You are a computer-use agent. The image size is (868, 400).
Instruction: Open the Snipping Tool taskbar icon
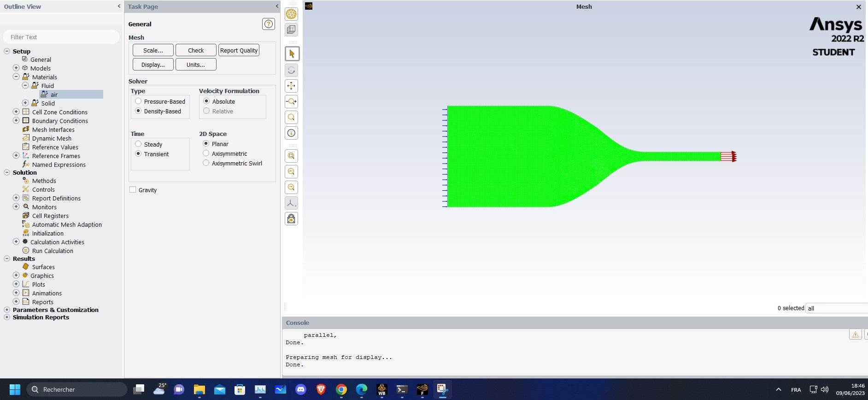tap(442, 390)
